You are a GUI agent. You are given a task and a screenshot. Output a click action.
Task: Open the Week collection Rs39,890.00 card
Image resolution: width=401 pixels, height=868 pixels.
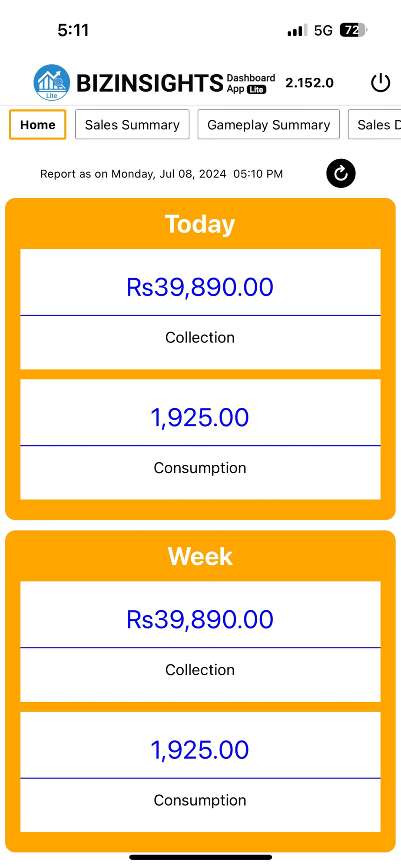tap(200, 641)
